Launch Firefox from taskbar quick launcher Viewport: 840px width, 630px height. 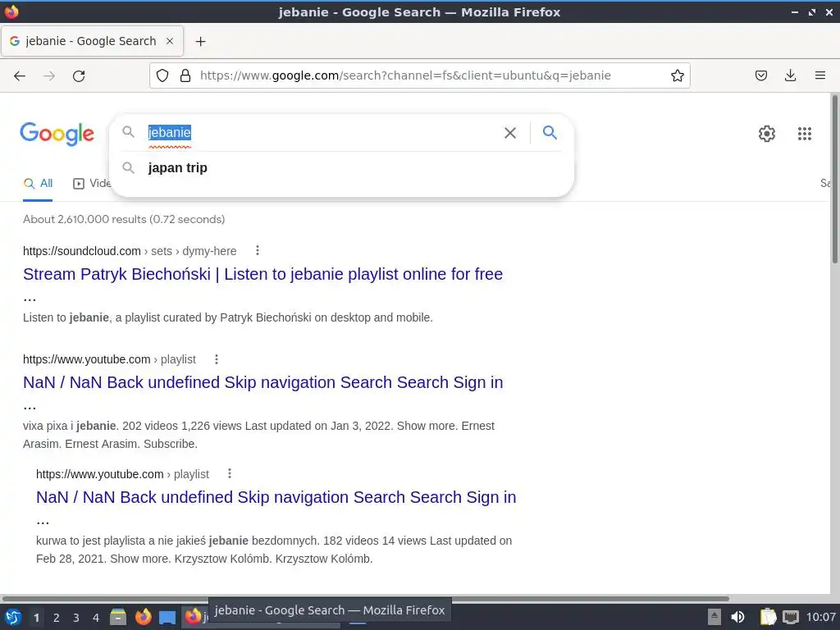coord(143,617)
